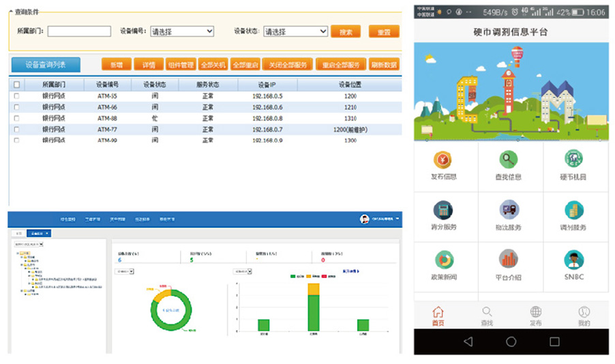615x364 pixels.
Task: Open 发布信息 icon in mobile grid
Action: [x=443, y=160]
